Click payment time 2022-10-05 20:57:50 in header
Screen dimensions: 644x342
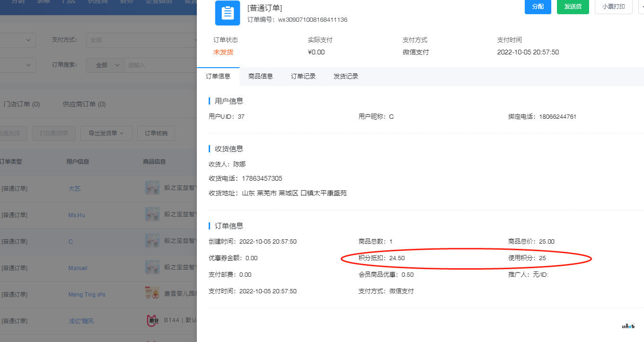pyautogui.click(x=528, y=52)
